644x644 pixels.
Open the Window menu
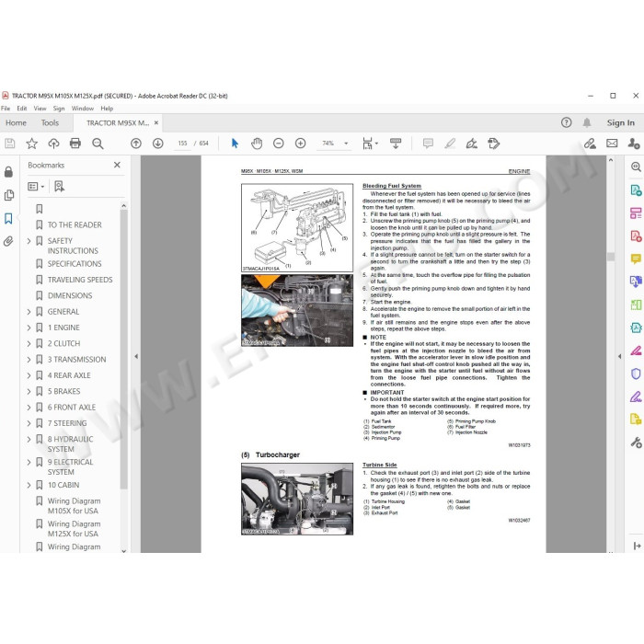point(83,109)
